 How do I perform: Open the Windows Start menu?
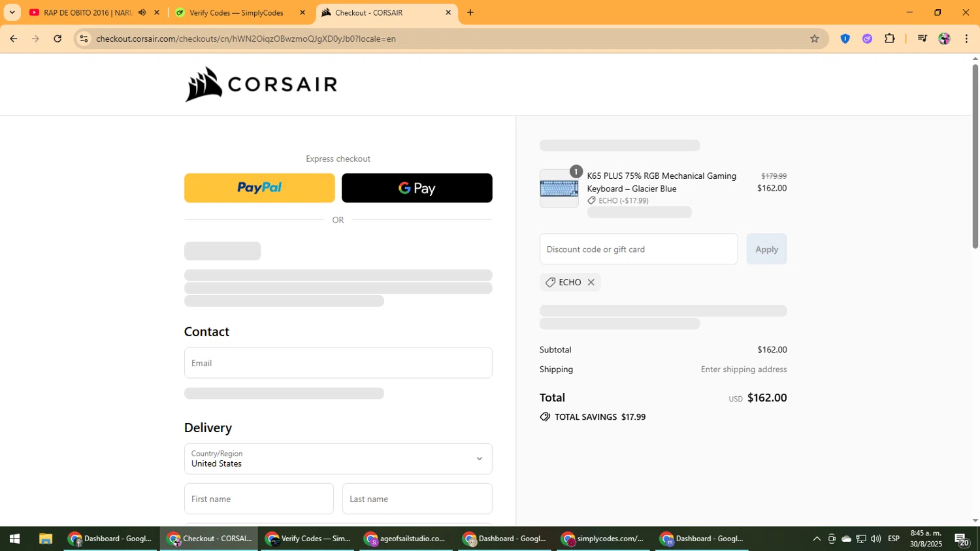14,539
